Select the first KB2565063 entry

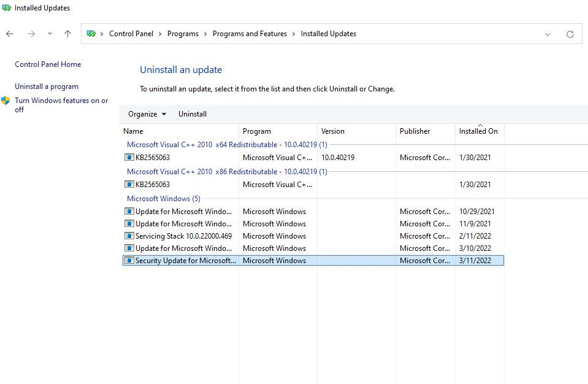[x=151, y=158]
